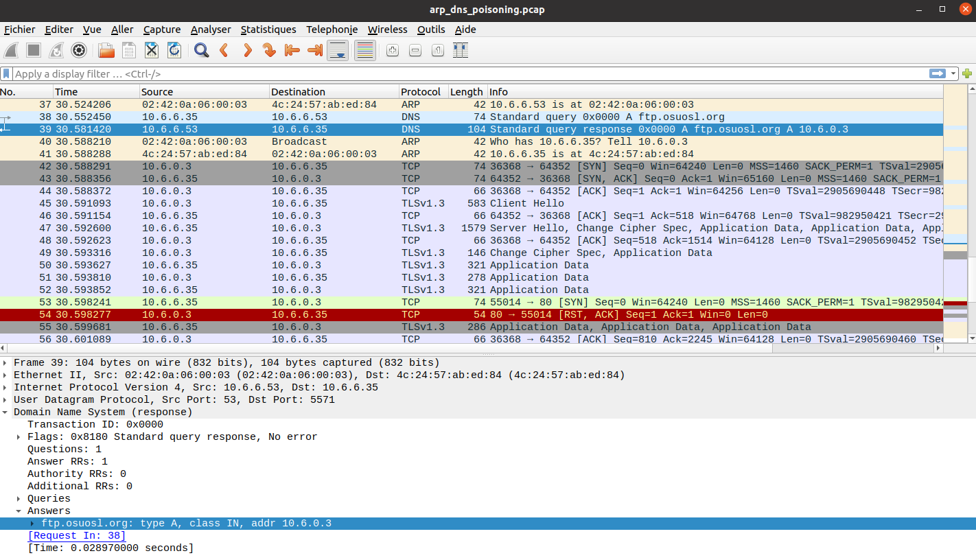The image size is (976, 560).
Task: Toggle packet list colorization
Action: click(365, 50)
